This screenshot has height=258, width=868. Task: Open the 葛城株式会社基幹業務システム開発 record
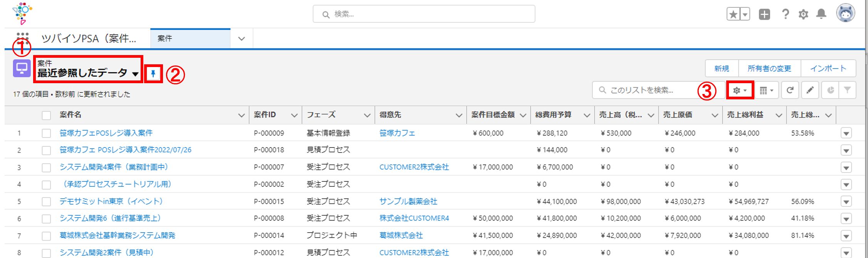(118, 235)
